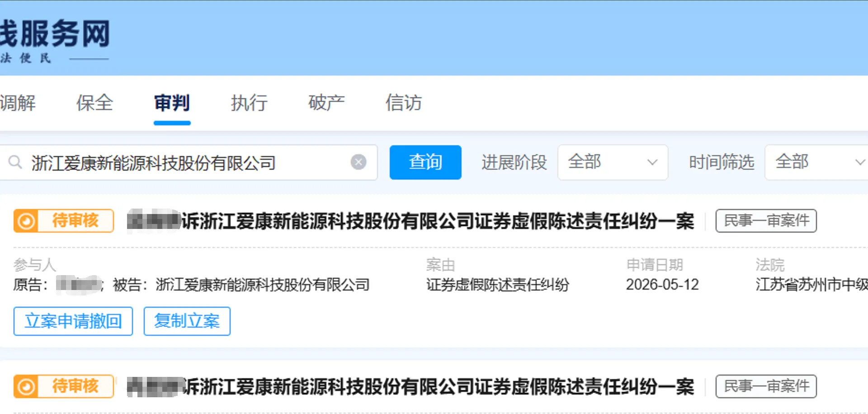868x414 pixels.
Task: Open first case title 证券虚假陈述责任纠纷一案
Action: (410, 221)
